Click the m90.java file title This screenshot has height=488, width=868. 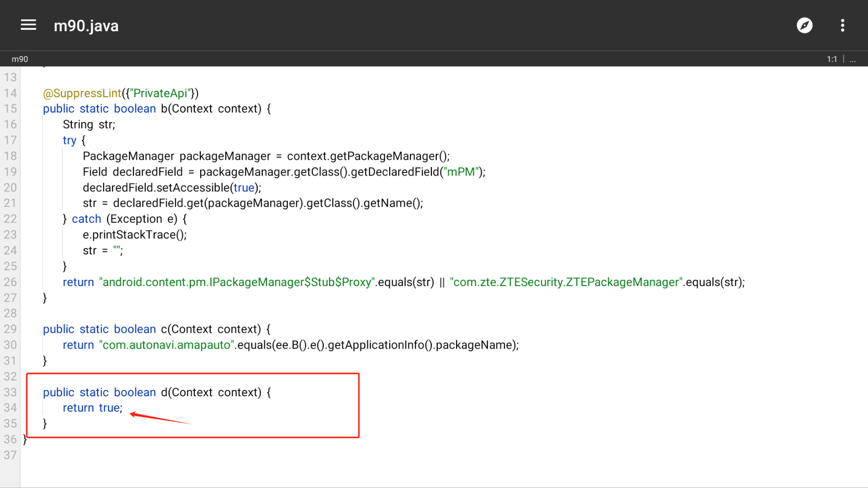pos(86,26)
